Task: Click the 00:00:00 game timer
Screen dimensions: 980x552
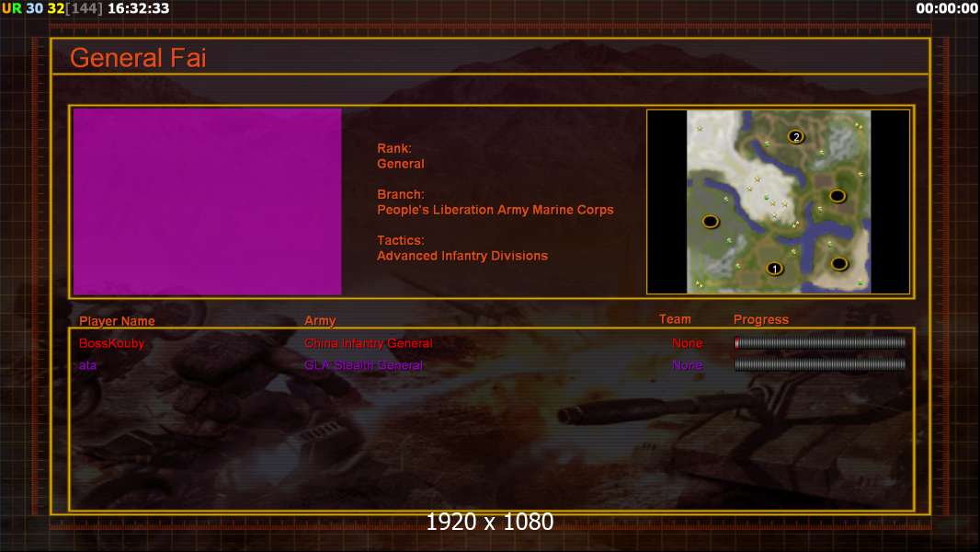Action: click(946, 9)
